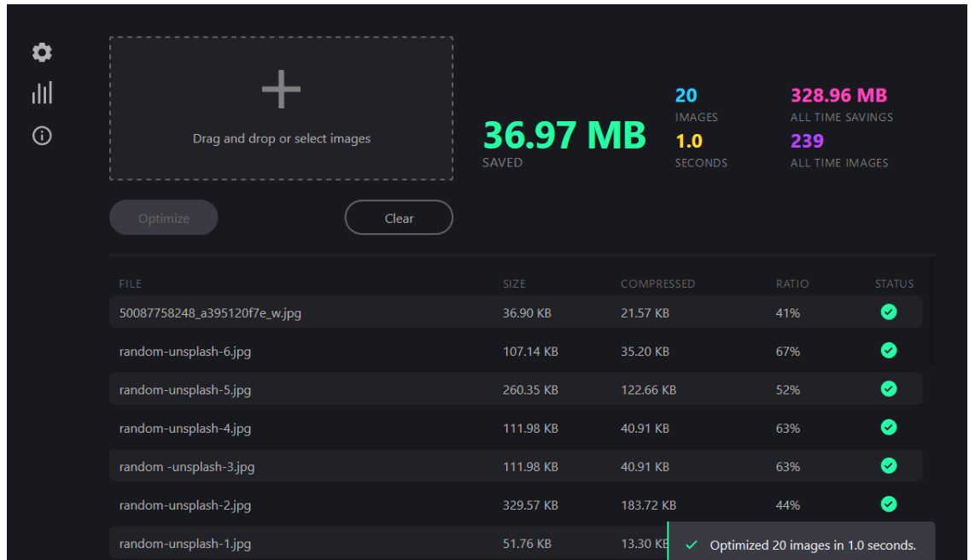Click the 52% ratio value
Image resolution: width=975 pixels, height=560 pixels.
click(x=787, y=390)
